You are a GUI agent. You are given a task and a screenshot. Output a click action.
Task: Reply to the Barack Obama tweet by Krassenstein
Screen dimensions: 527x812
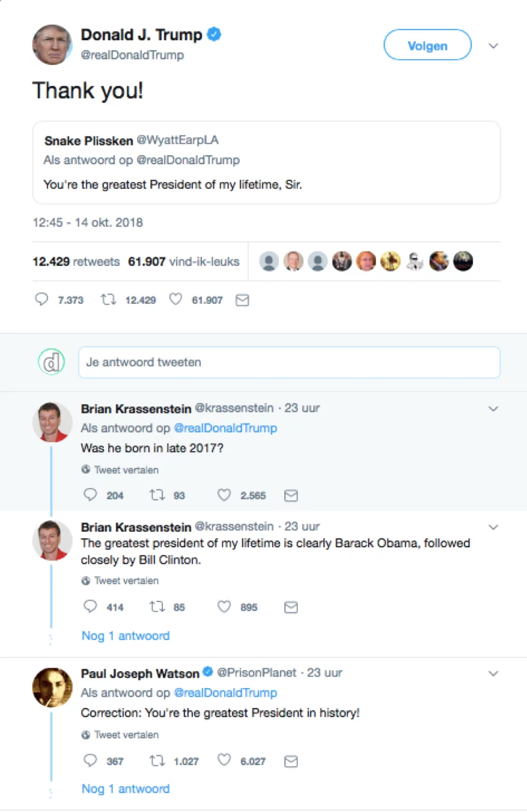click(90, 607)
